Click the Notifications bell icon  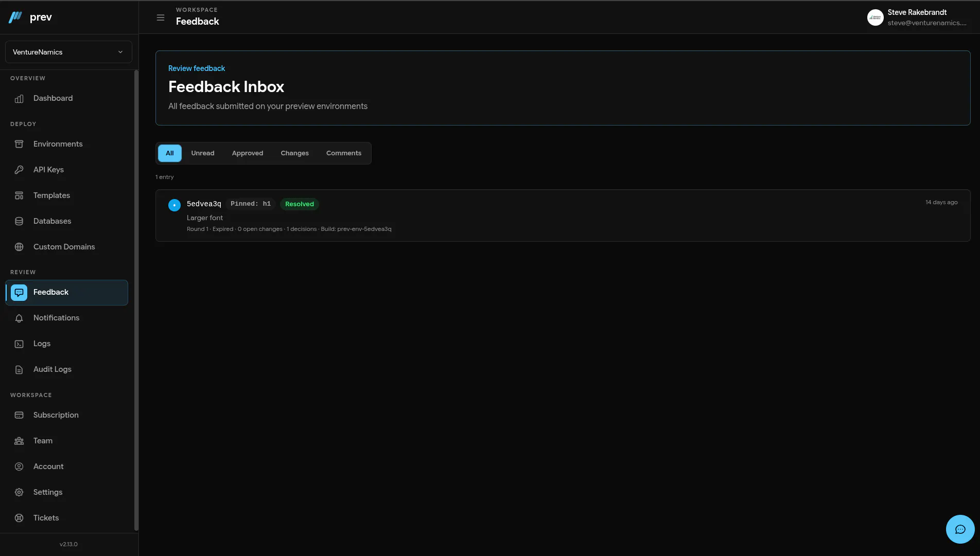pyautogui.click(x=19, y=318)
